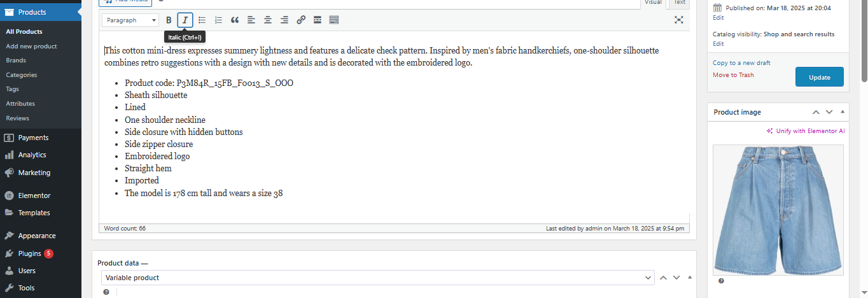Show the toolbar toggle (kitchen sink)
The height and width of the screenshot is (298, 868).
(x=334, y=20)
